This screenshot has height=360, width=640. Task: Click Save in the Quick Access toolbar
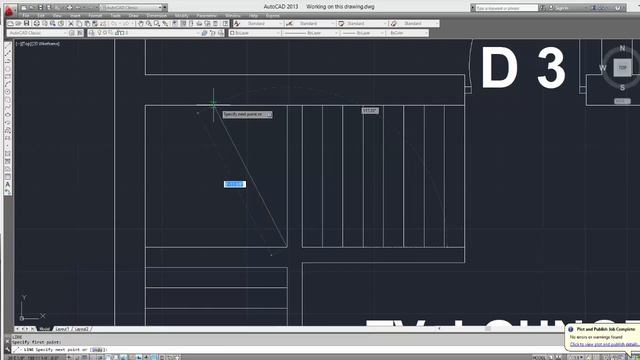[x=40, y=7]
